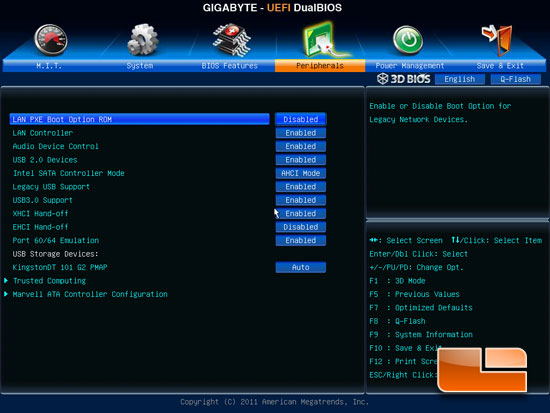Change Port 60/64 Emulation Enabled value
550x413 pixels.
pos(301,240)
